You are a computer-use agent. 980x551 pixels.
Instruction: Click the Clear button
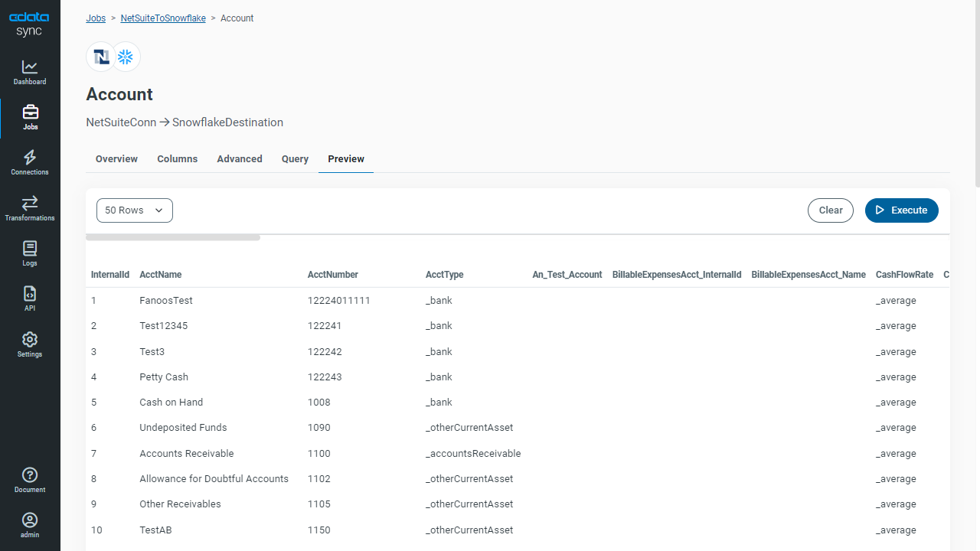[830, 210]
